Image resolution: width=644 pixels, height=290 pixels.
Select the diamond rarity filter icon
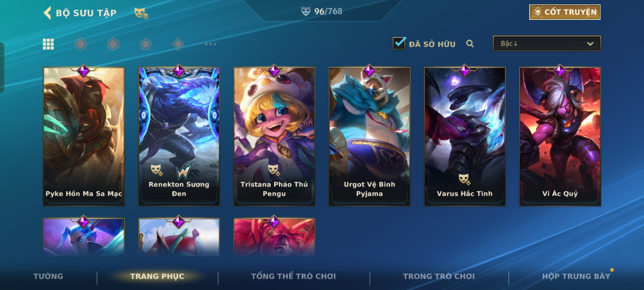178,44
